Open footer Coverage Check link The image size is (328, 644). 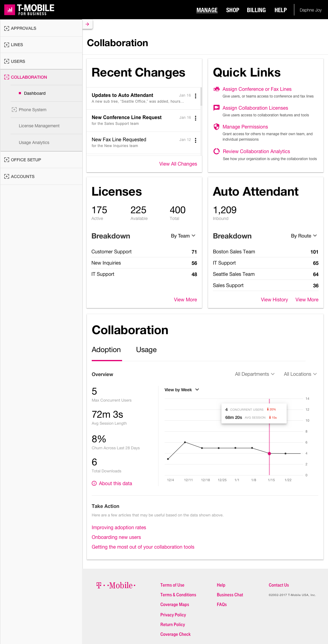point(176,634)
